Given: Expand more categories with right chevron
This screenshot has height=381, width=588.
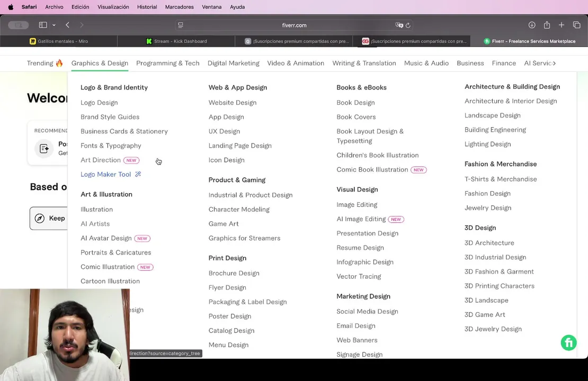Looking at the screenshot, I should click(554, 63).
